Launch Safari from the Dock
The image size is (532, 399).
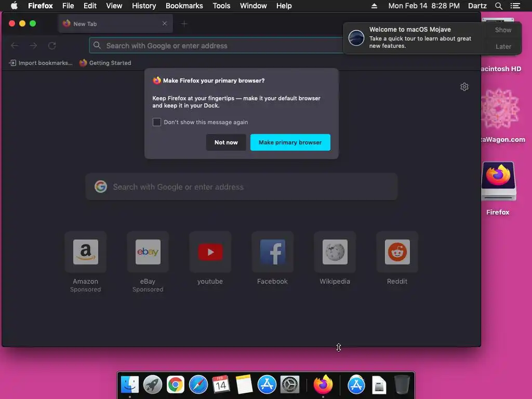tap(198, 385)
